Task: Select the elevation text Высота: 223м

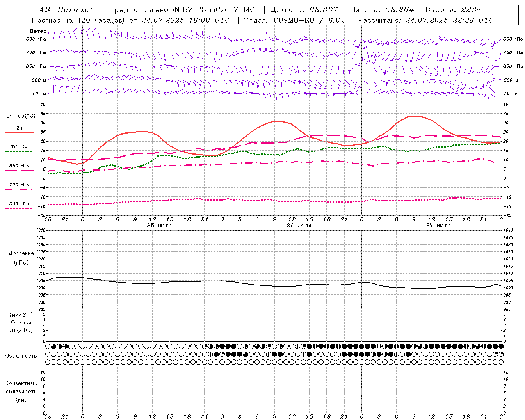Action: tap(453, 10)
